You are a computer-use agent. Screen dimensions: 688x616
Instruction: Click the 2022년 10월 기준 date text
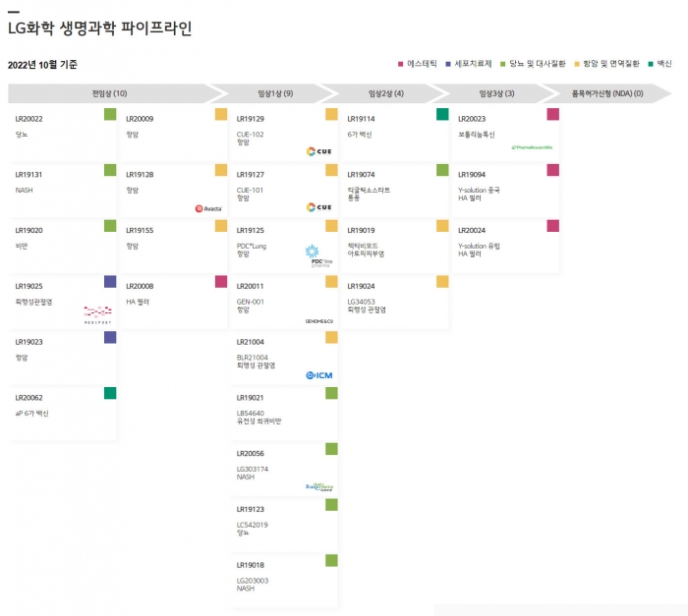pyautogui.click(x=42, y=65)
